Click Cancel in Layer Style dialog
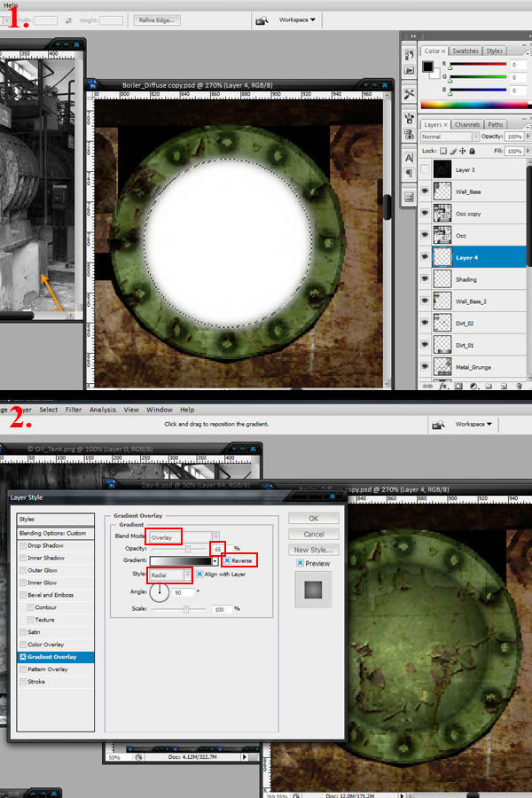 [x=314, y=535]
